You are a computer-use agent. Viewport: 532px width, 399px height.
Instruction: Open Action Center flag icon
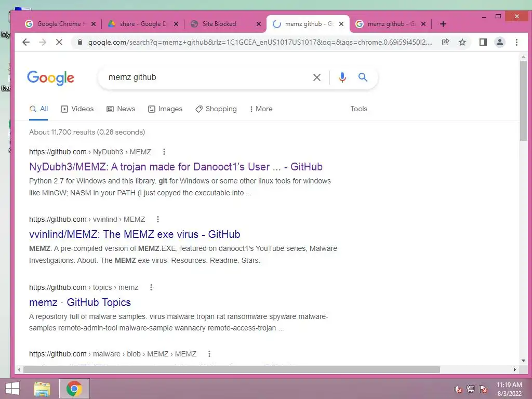pyautogui.click(x=483, y=389)
